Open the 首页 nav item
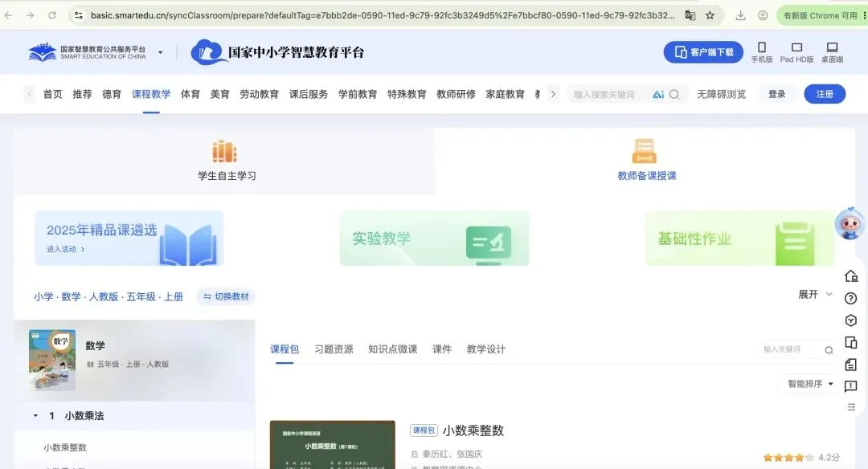This screenshot has width=868, height=469. point(52,94)
